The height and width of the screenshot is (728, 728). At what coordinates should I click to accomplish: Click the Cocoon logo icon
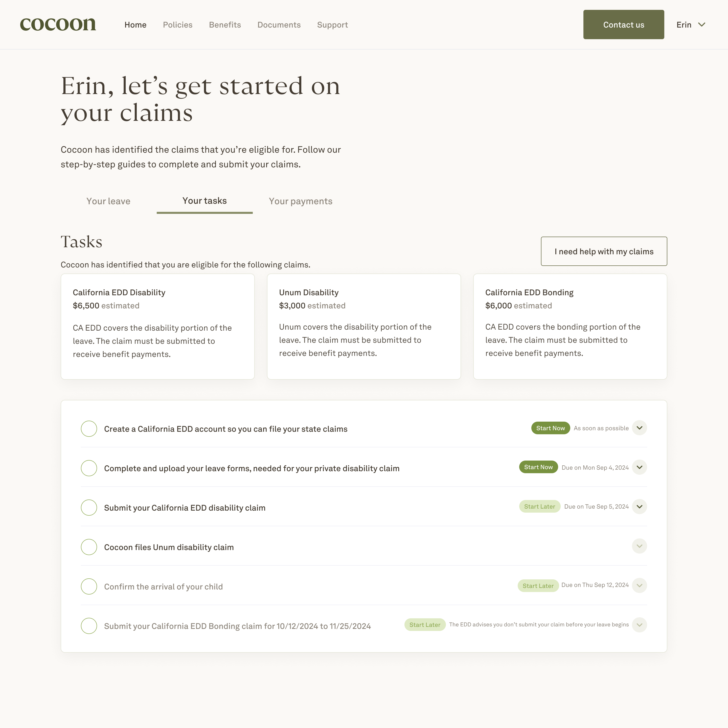click(x=58, y=25)
